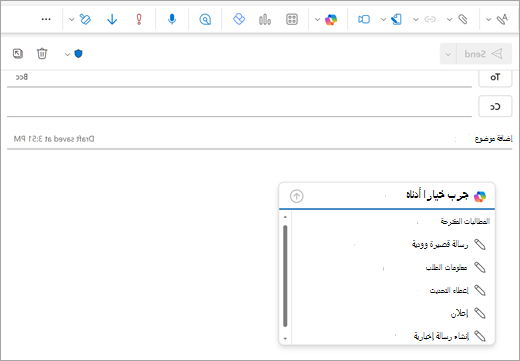
Task: Click the editor pen with letter A icon
Action: point(502,19)
